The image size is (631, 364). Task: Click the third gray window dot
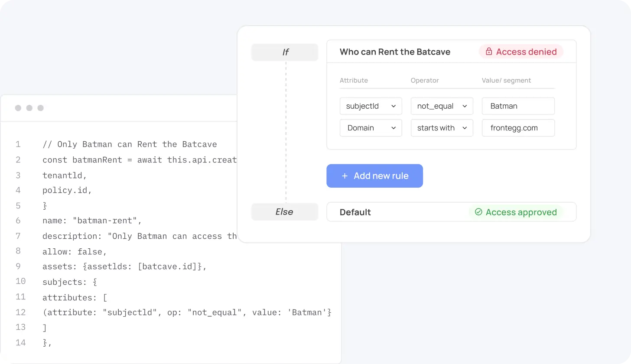pos(41,108)
